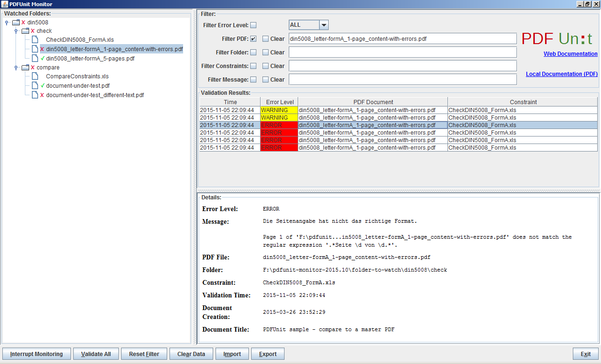
Task: Click the Filter Message text field
Action: click(x=402, y=80)
